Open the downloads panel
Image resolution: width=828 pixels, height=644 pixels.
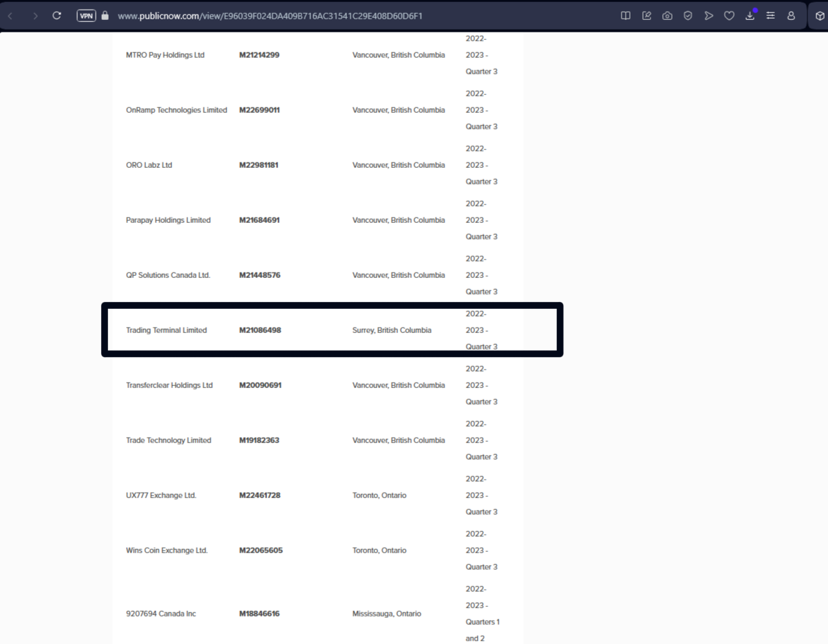(750, 15)
